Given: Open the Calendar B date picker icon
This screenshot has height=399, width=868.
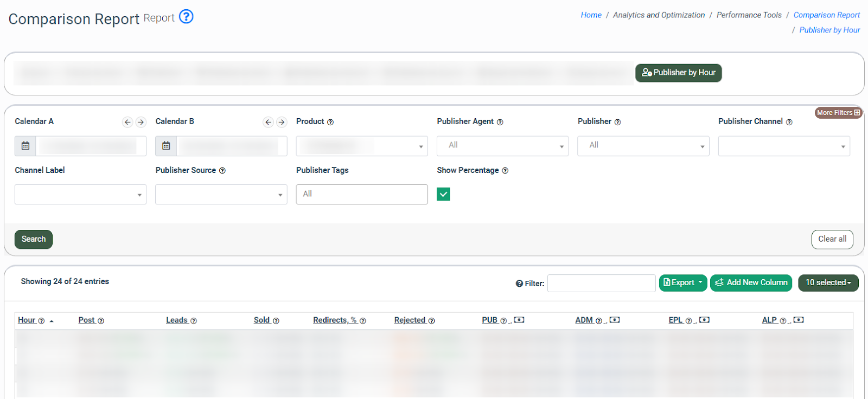Looking at the screenshot, I should [x=166, y=146].
